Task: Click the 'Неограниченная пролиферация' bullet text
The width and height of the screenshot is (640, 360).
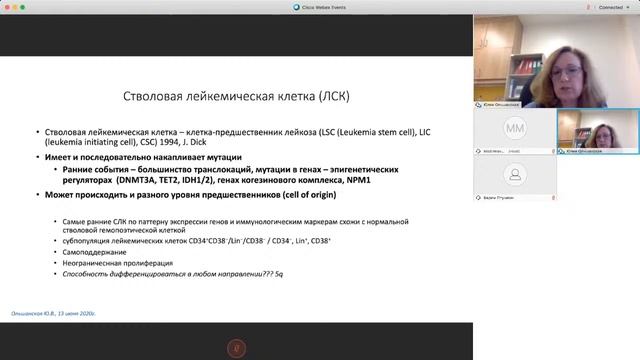Action: point(118,263)
